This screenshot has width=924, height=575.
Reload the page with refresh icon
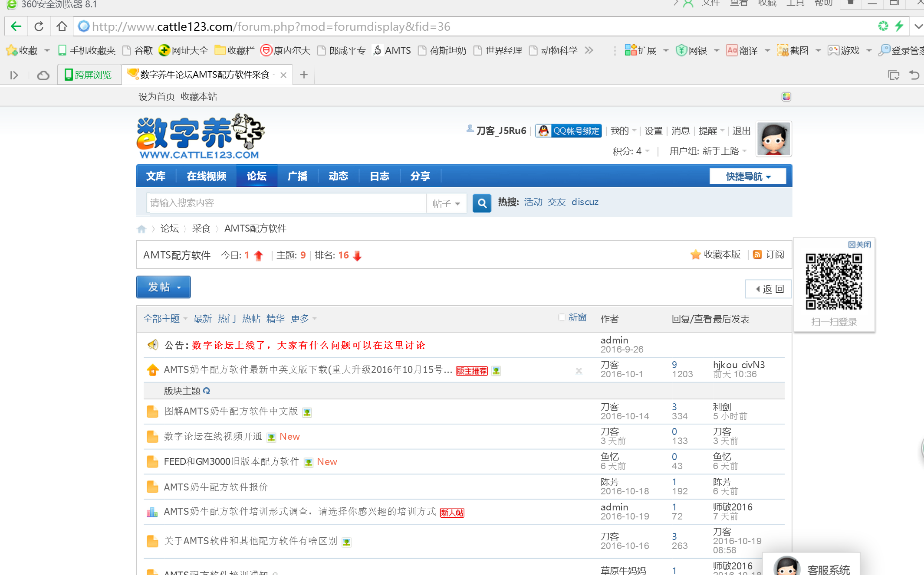click(x=39, y=26)
